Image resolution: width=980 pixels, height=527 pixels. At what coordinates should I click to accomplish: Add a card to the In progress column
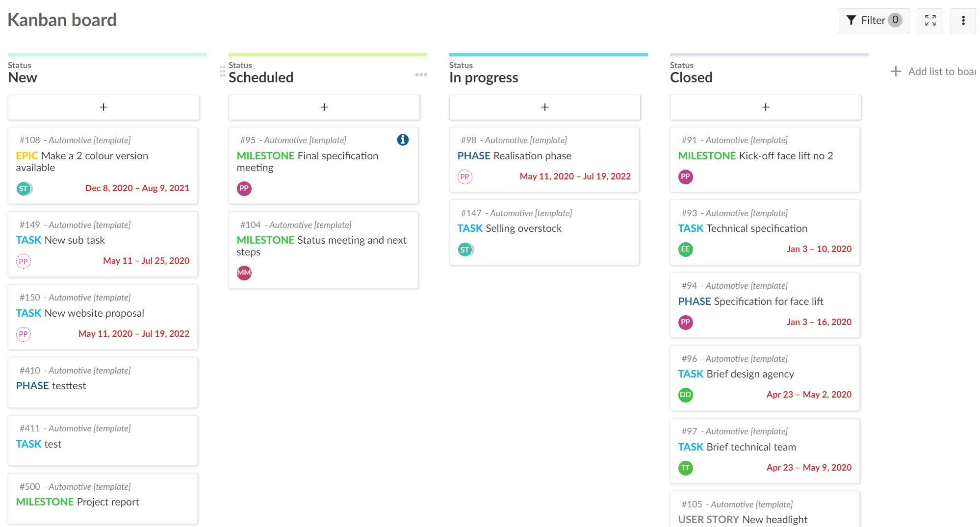pos(545,107)
